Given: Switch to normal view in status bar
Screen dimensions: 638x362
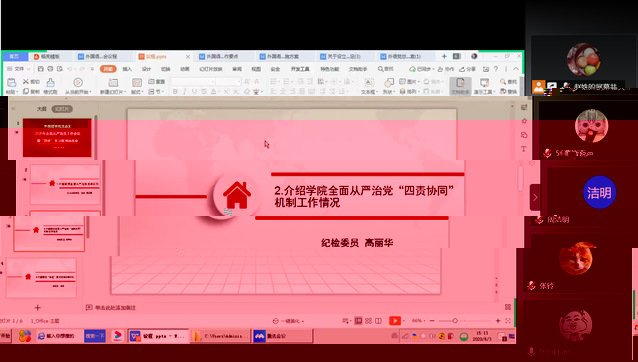Looking at the screenshot, I should 358,321.
